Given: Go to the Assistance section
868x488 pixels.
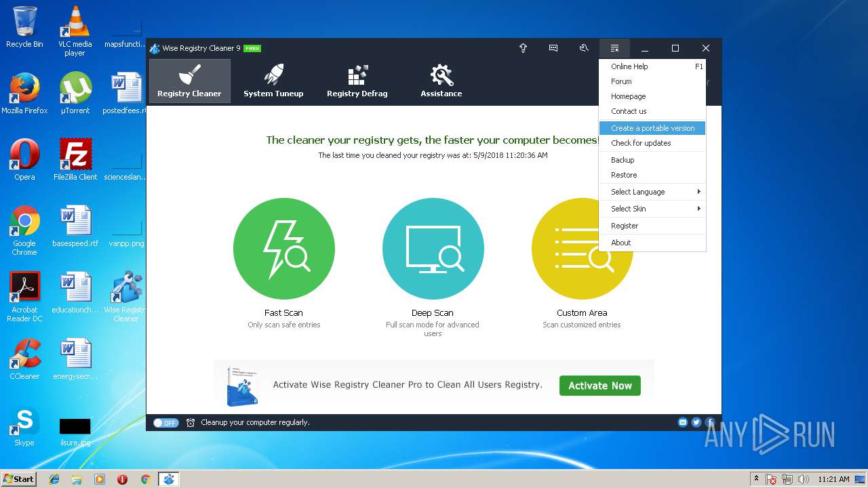Looking at the screenshot, I should click(441, 81).
